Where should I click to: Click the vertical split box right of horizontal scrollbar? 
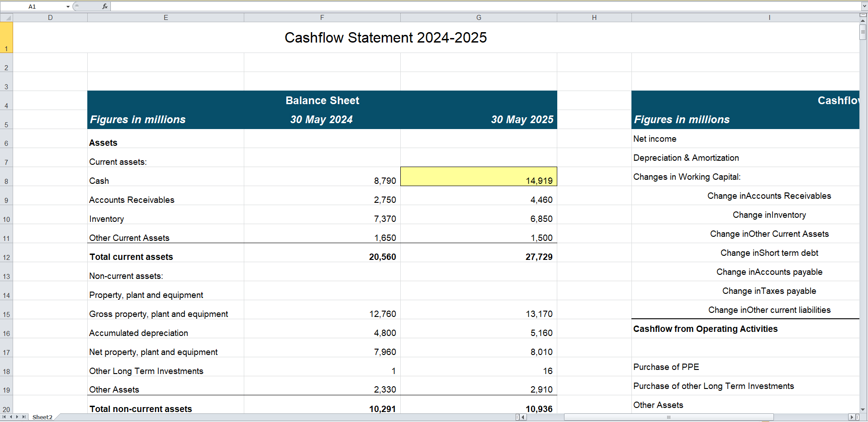[857, 417]
